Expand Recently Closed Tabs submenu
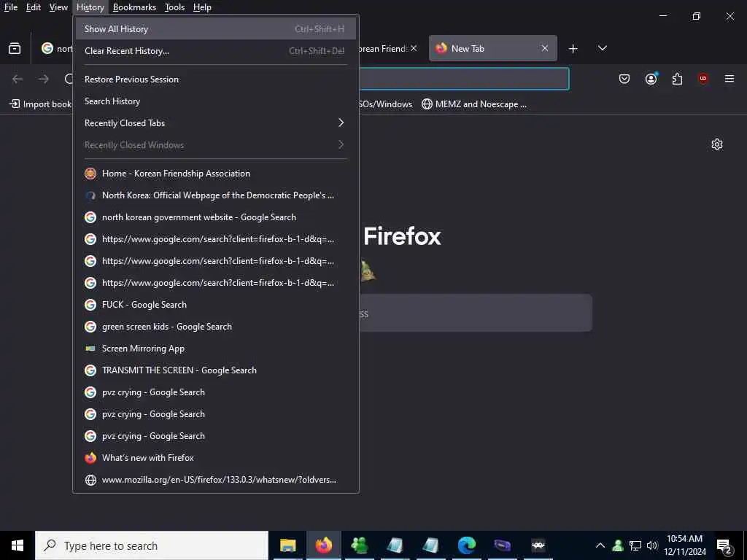Screen dimensions: 747x560 pos(215,123)
